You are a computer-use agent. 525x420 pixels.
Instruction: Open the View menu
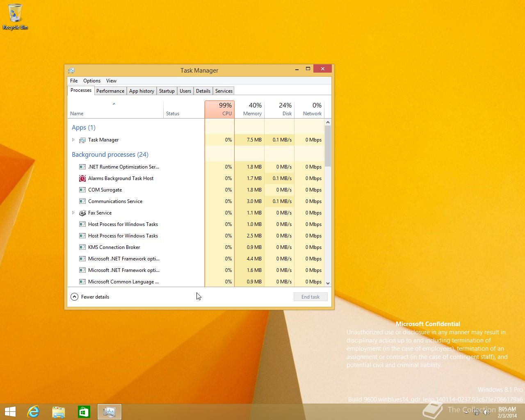point(111,81)
